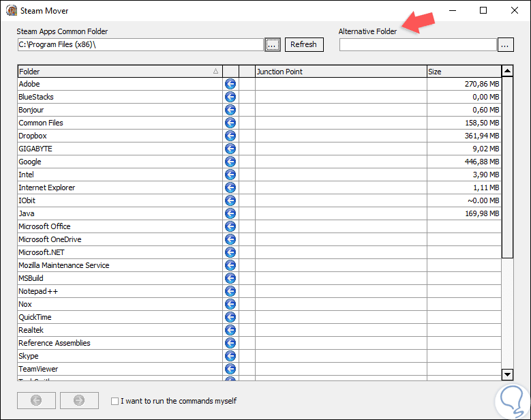Click the blue arrow icon in TeamViewer row

pos(230,369)
